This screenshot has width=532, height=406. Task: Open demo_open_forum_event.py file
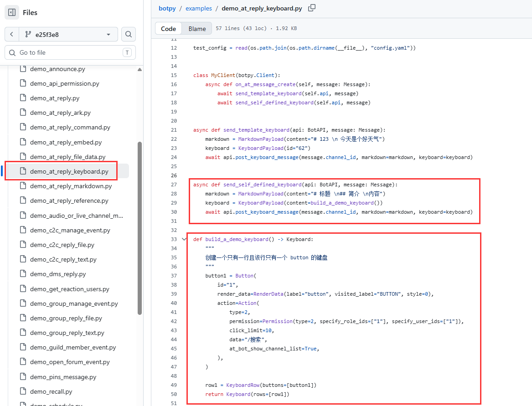[x=70, y=361]
